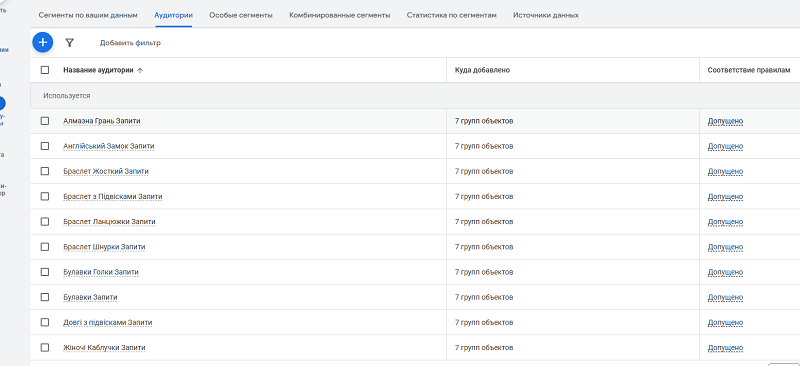The image size is (800, 366).
Task: Click Название аудитории column header
Action: pos(98,70)
